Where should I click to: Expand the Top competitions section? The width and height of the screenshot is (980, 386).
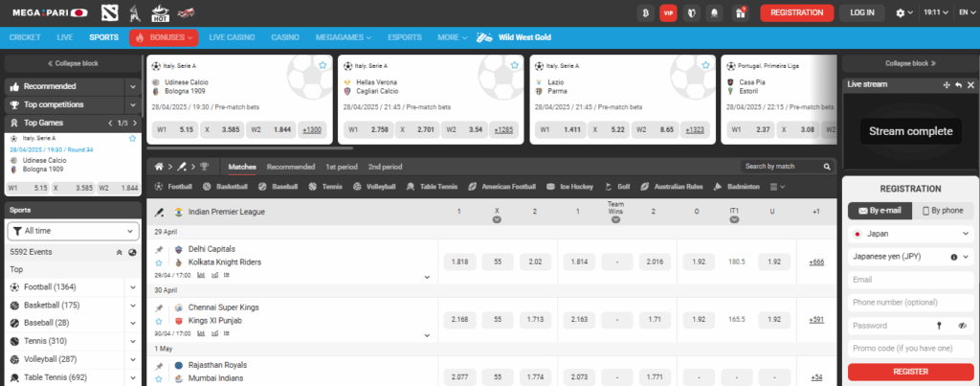pos(132,104)
